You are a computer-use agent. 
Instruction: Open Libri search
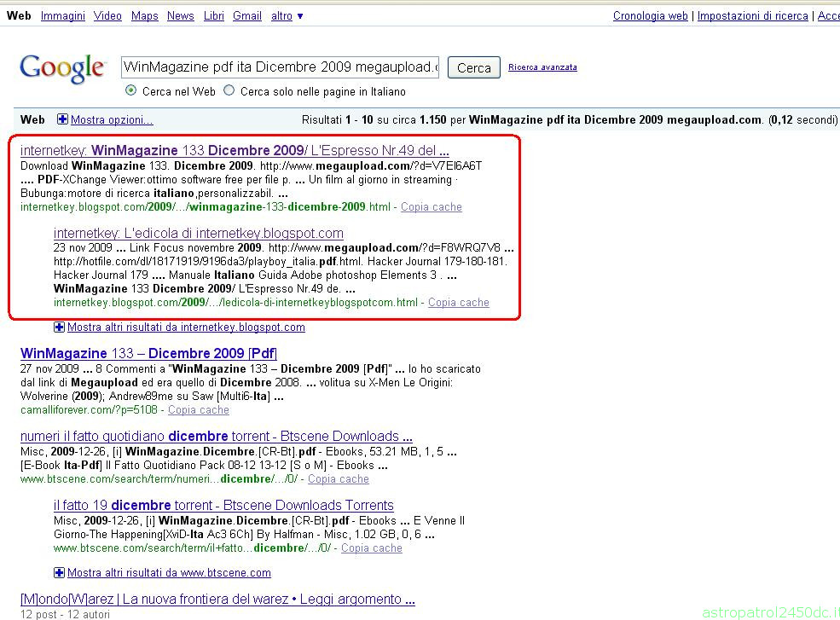pos(214,16)
